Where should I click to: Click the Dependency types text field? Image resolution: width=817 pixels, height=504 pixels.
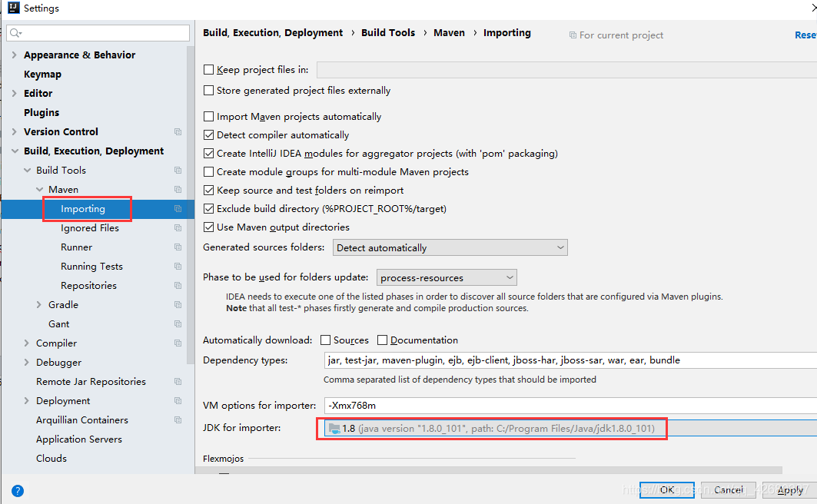tap(570, 360)
